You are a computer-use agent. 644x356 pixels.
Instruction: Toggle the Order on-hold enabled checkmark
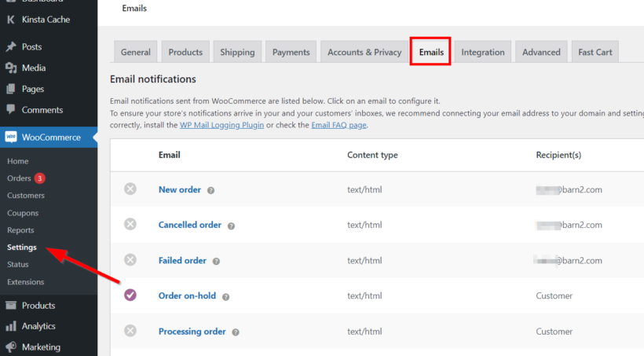tap(130, 295)
